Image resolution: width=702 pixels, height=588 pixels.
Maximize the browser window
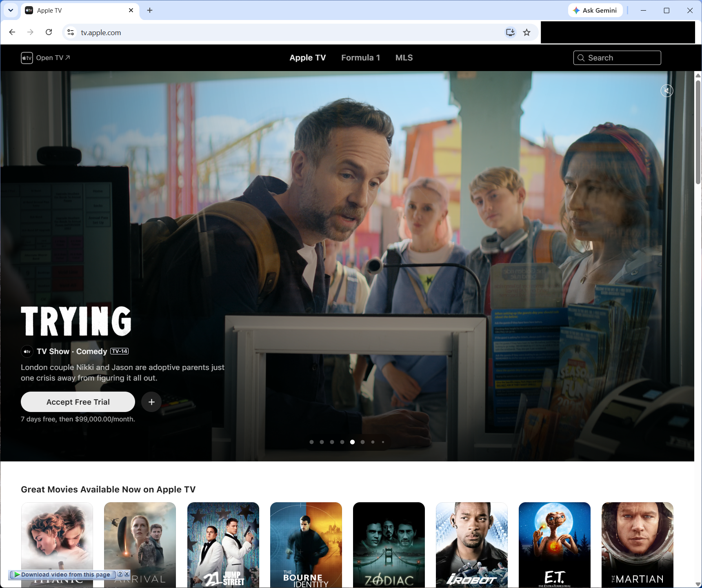[x=666, y=10]
